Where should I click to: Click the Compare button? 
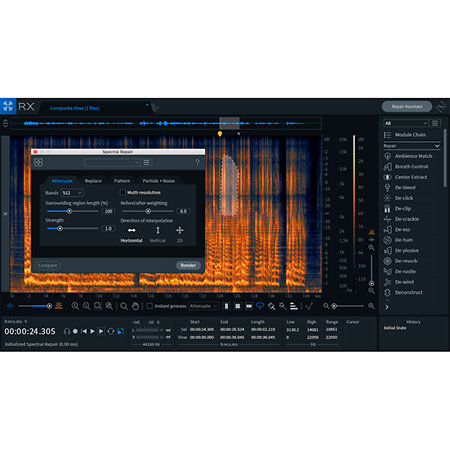[x=47, y=265]
